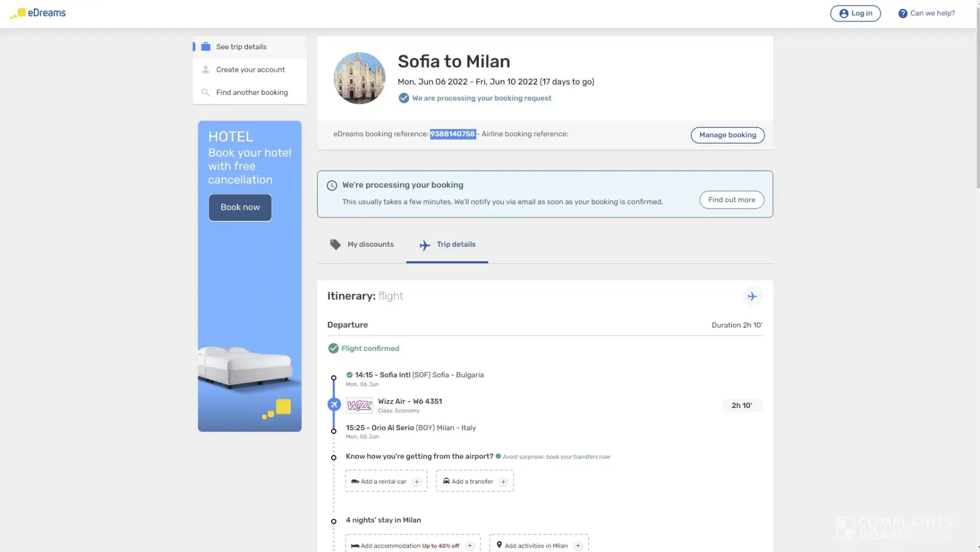Click the green Flight confirmed check icon

pos(333,348)
